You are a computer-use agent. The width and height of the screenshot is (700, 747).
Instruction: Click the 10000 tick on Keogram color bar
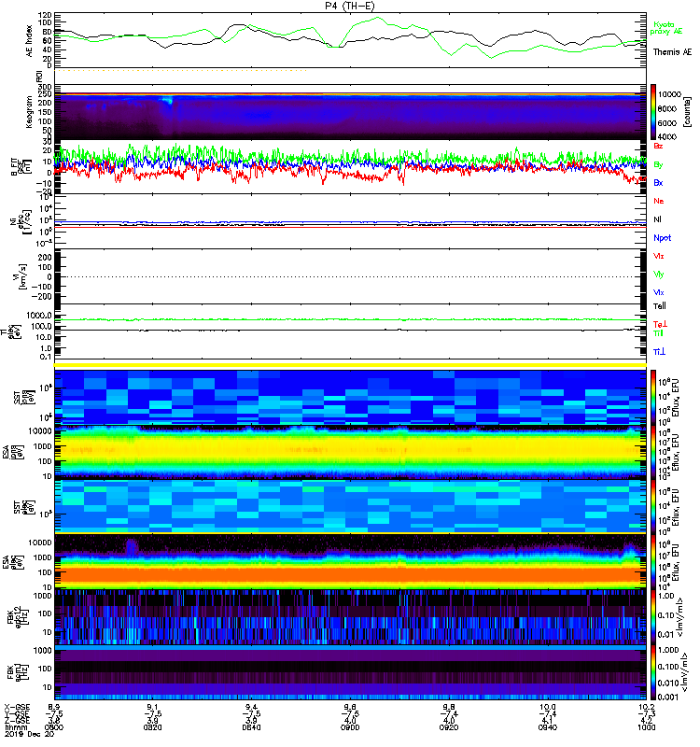(668, 94)
